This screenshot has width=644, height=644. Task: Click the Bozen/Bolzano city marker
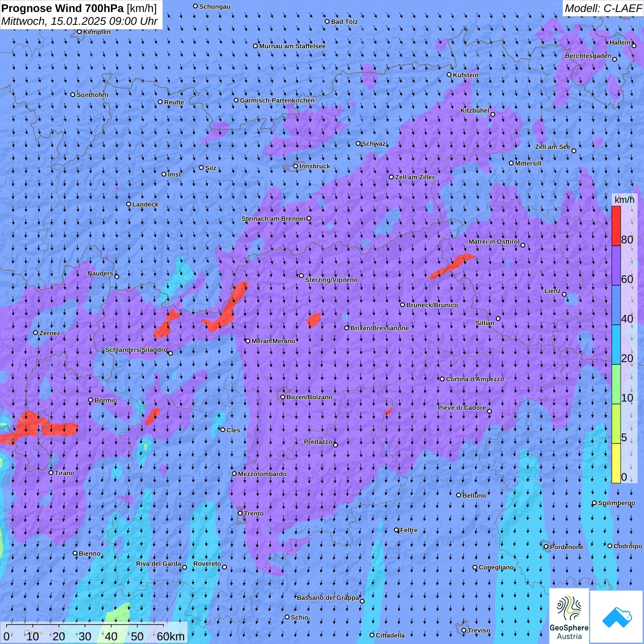coord(283,397)
